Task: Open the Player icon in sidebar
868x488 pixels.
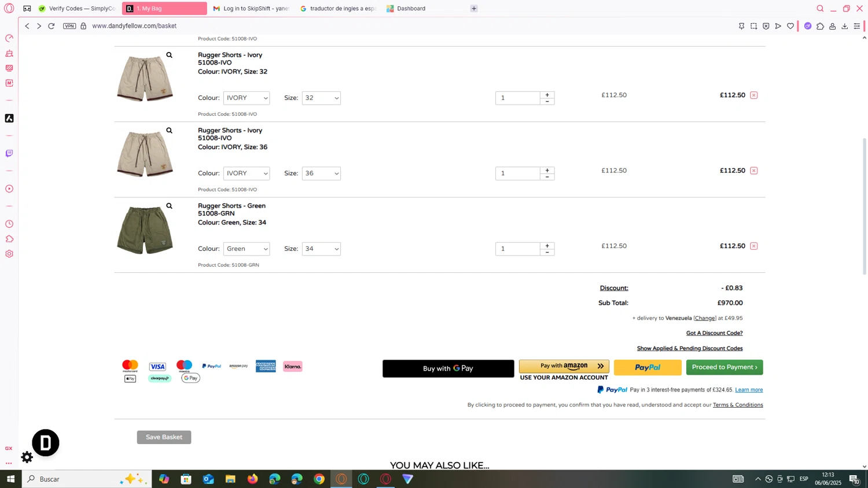Action: tap(9, 188)
